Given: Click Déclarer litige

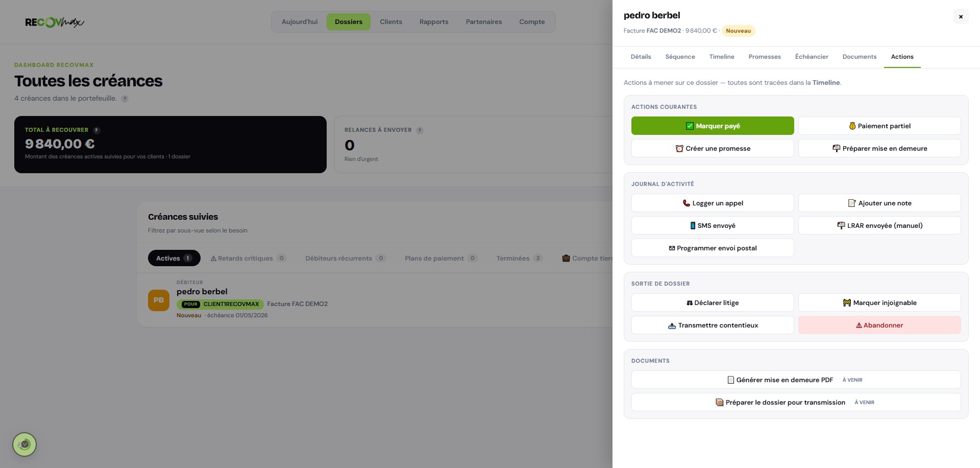Looking at the screenshot, I should click(713, 303).
